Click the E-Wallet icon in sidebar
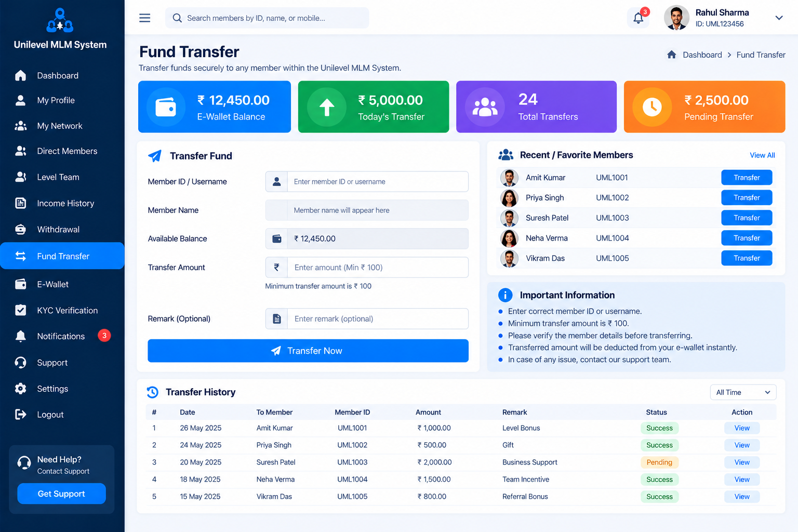798x532 pixels. 21,284
